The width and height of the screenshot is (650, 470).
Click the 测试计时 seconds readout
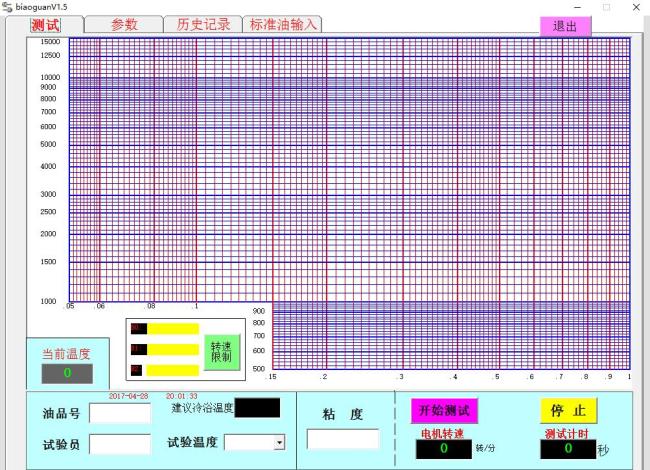(x=568, y=449)
